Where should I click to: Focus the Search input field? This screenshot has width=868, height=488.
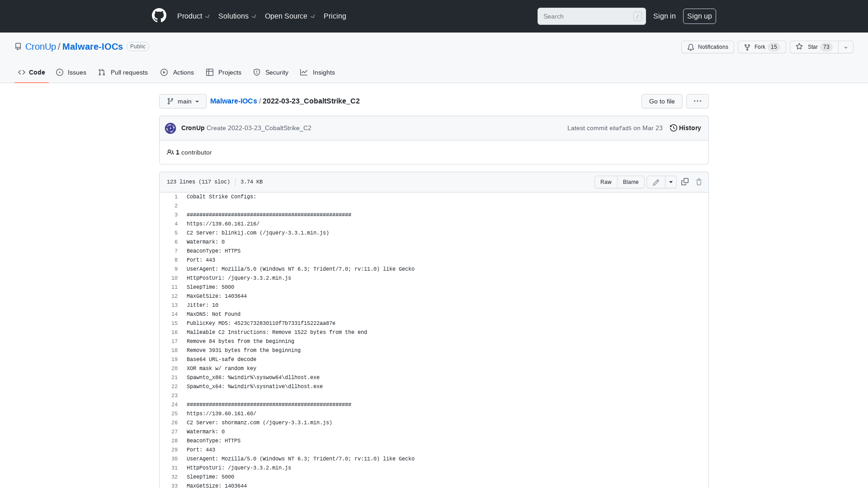click(591, 16)
